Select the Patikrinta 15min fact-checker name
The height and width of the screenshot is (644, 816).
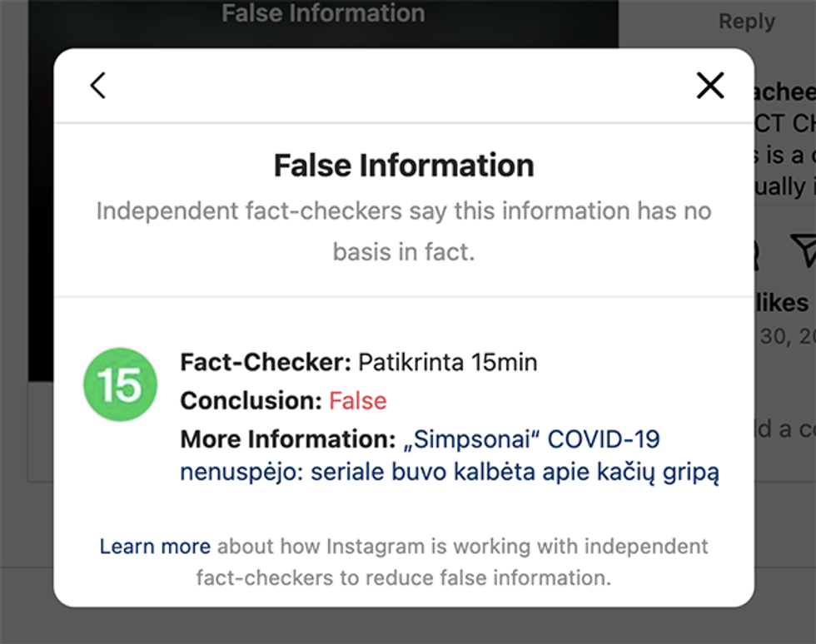447,362
